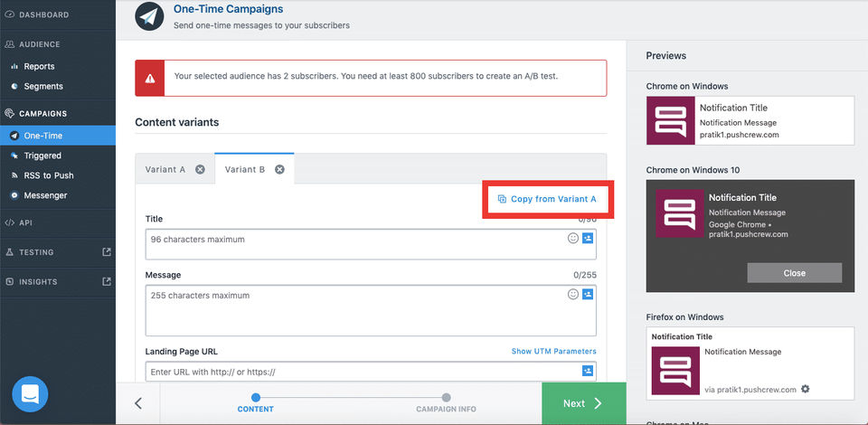This screenshot has width=868, height=425.
Task: Open the chat support bubble
Action: coord(30,394)
